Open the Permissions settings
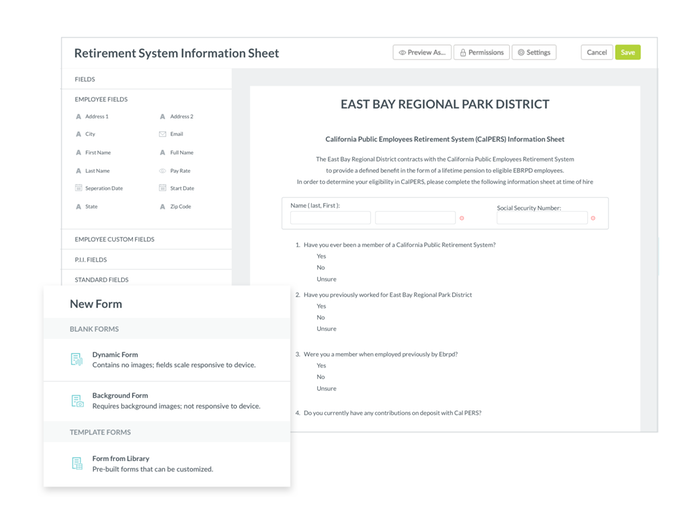 pos(481,52)
